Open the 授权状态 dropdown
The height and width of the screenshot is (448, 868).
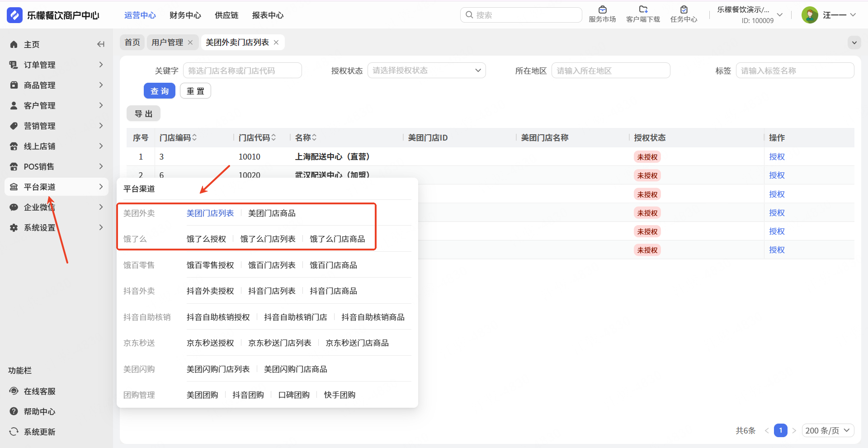(427, 71)
